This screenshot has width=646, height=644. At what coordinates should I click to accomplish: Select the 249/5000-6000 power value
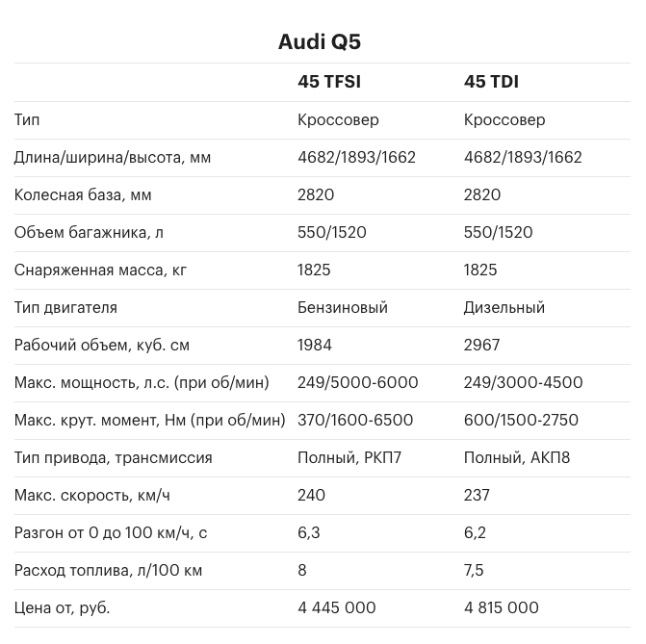(x=358, y=382)
